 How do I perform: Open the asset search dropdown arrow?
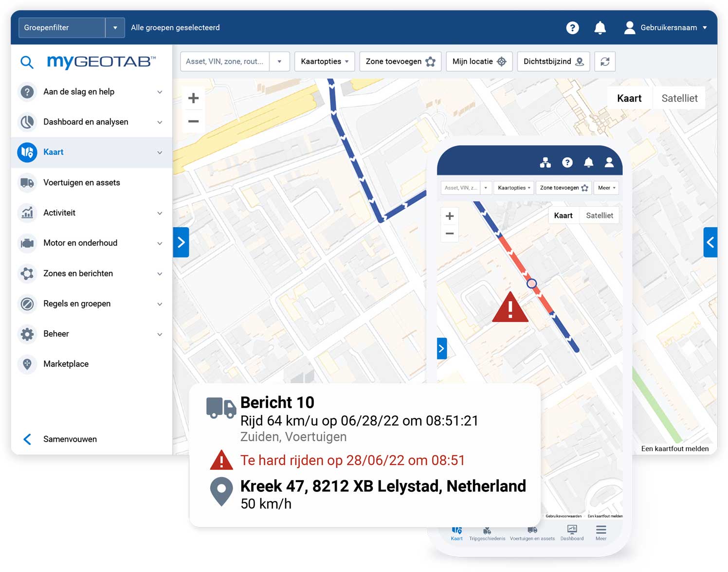tap(279, 61)
